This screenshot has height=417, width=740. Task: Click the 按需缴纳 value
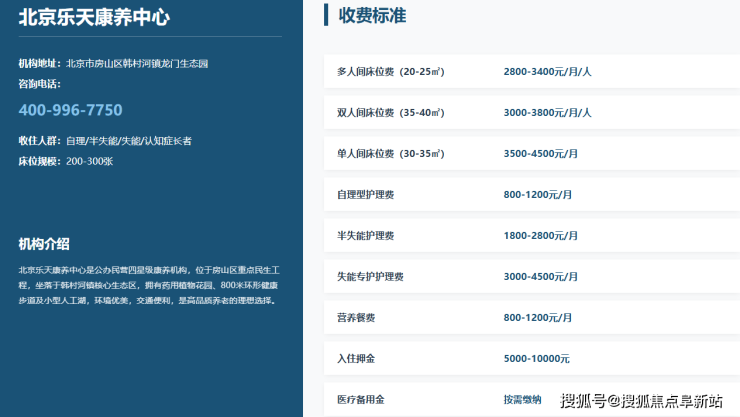522,400
